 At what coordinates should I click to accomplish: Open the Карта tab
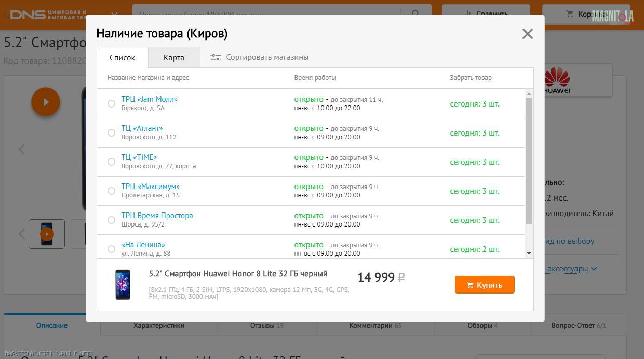tap(174, 58)
